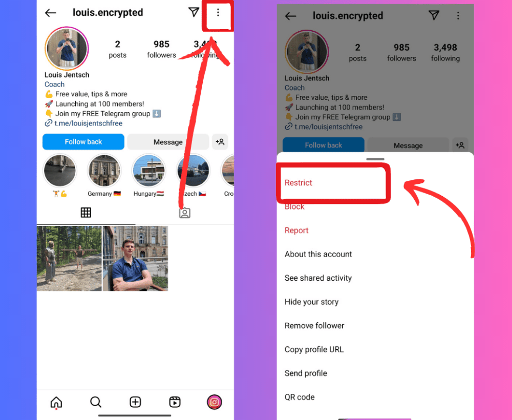Viewport: 512px width, 420px height.
Task: Click the Message button on left profile
Action: click(168, 142)
